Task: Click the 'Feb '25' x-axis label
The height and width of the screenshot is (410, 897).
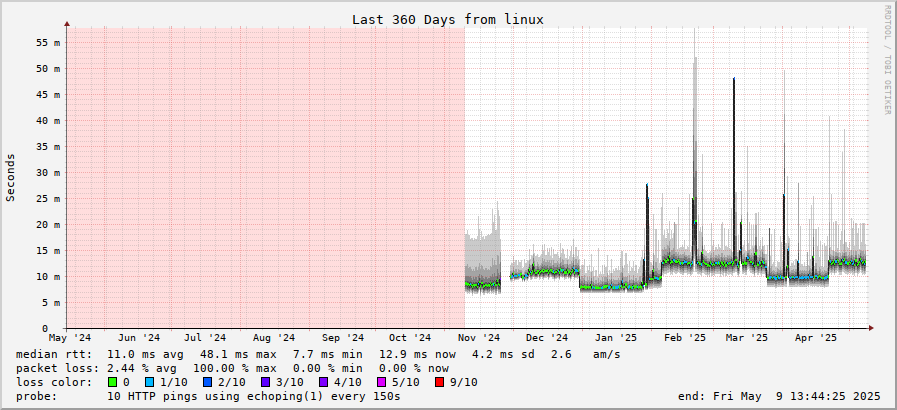Action: [685, 338]
